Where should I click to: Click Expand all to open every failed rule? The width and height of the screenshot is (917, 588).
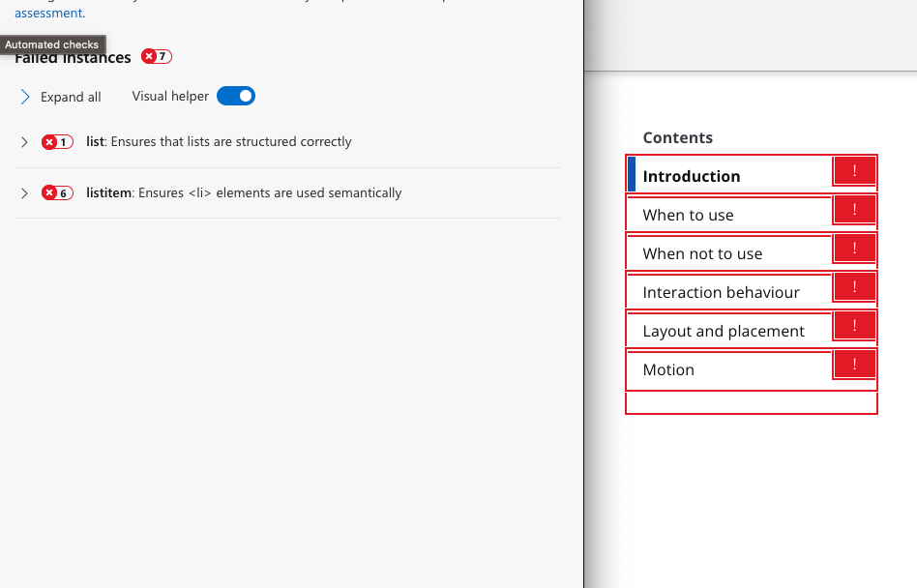pos(60,97)
